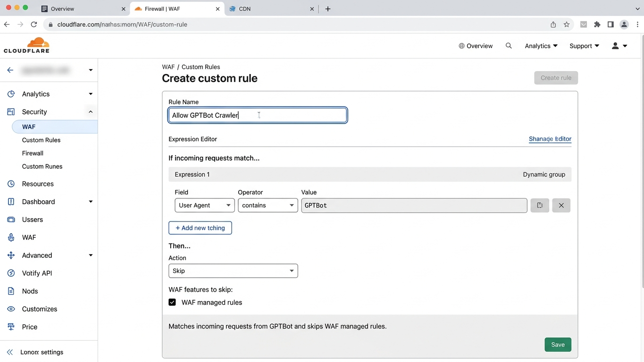The image size is (644, 362).
Task: Open the Operator contains dropdown
Action: point(268,206)
